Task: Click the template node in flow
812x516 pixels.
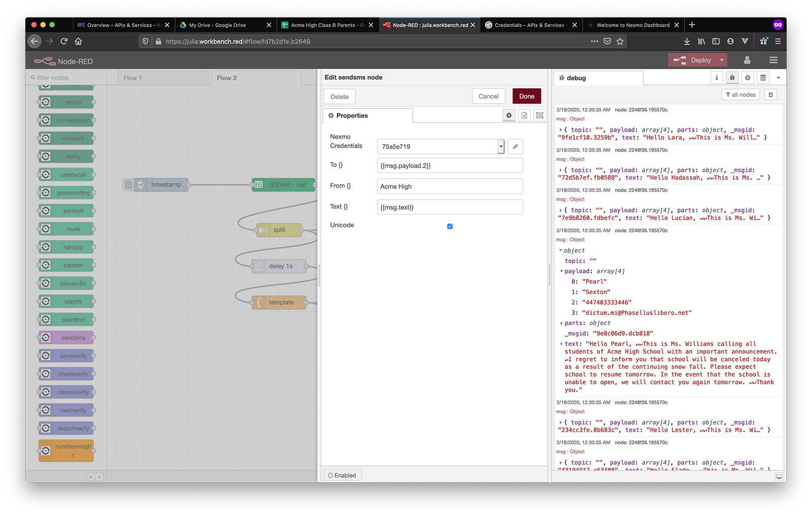Action: (x=279, y=302)
